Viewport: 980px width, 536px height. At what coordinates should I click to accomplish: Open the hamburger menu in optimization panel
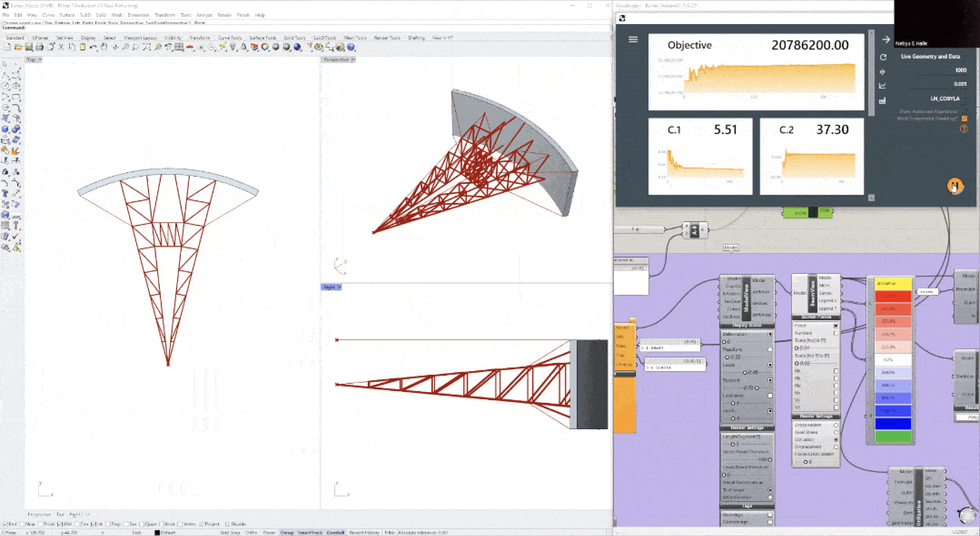(x=633, y=40)
